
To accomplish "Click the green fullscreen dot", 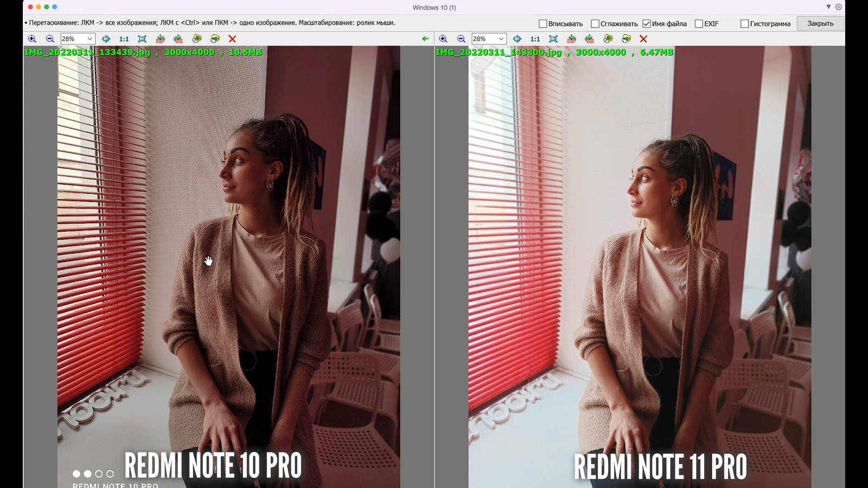I will click(47, 7).
